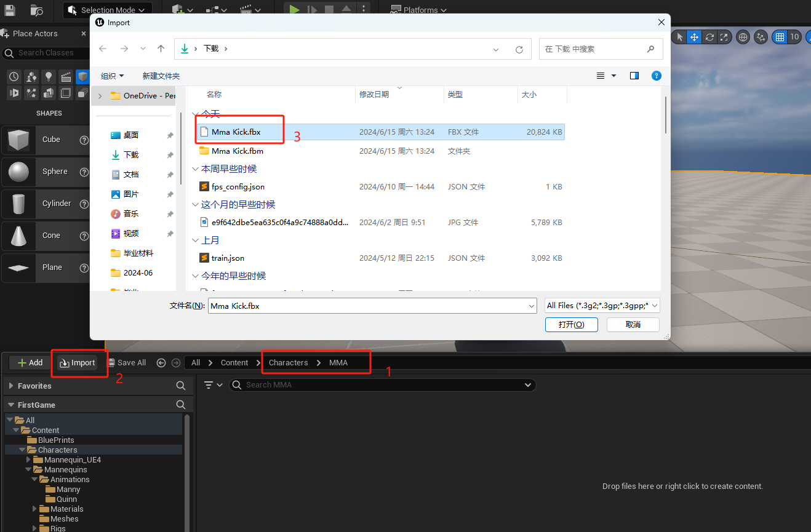Open the Browse content folder-search icon
This screenshot has height=532, width=811.
coord(37,9)
